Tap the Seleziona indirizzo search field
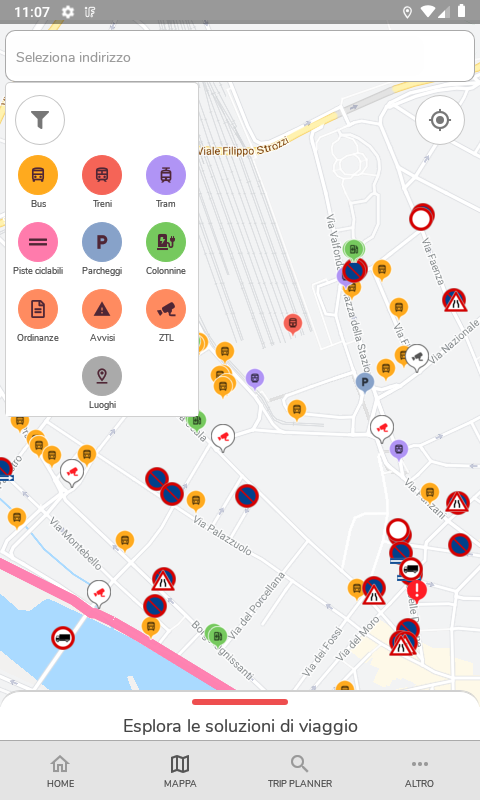 (x=240, y=56)
